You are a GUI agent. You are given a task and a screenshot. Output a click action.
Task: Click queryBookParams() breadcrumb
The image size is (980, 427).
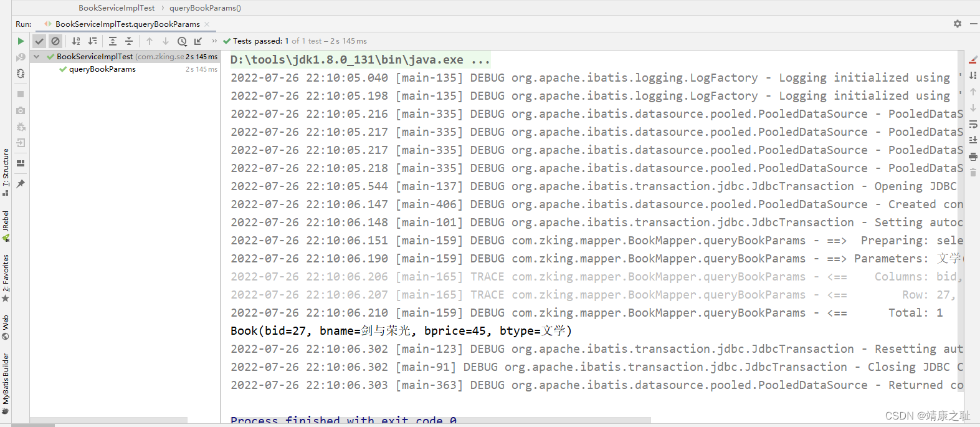click(205, 7)
